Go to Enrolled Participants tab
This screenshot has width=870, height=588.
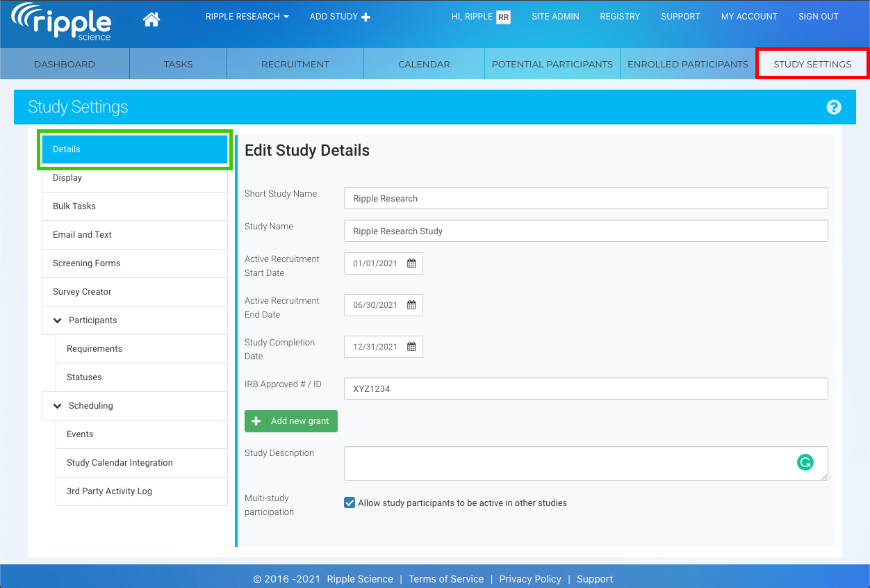[687, 64]
